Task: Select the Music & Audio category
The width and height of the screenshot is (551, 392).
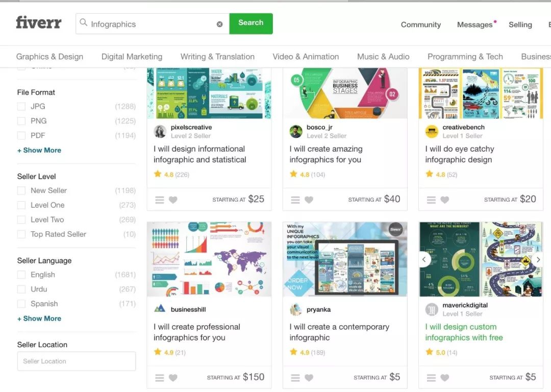Action: [x=383, y=57]
